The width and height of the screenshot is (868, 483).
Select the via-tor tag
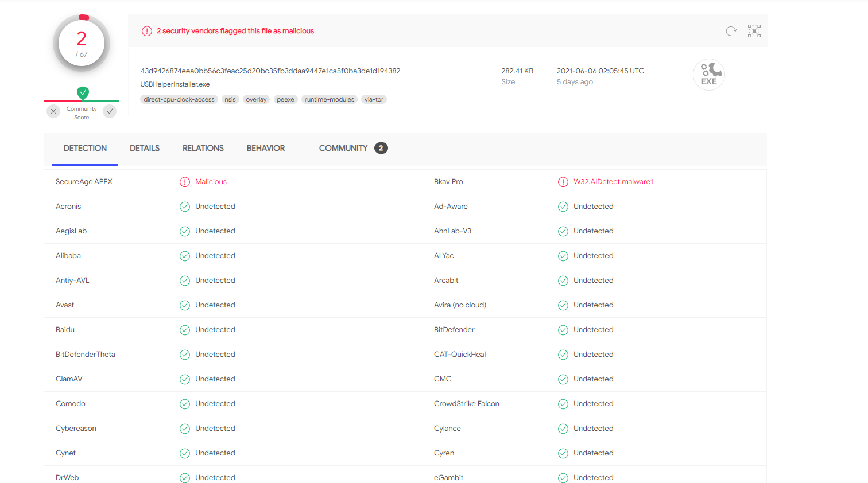click(x=374, y=99)
